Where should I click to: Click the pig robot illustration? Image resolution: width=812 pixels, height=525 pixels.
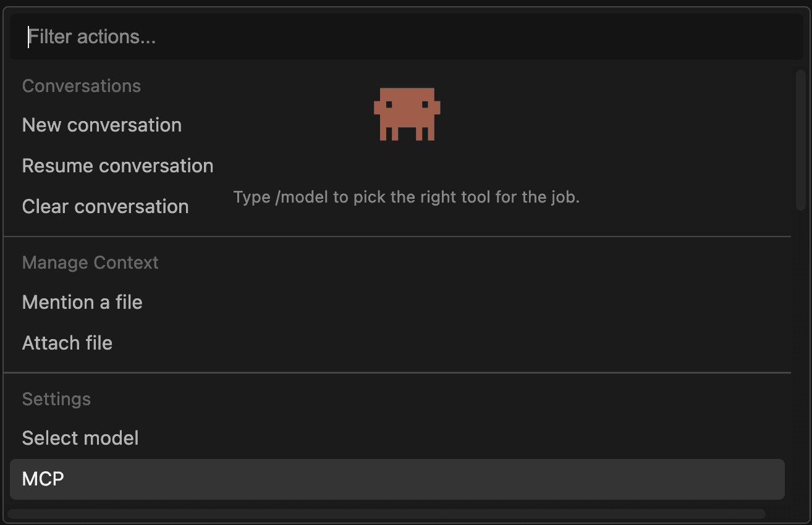pyautogui.click(x=407, y=114)
